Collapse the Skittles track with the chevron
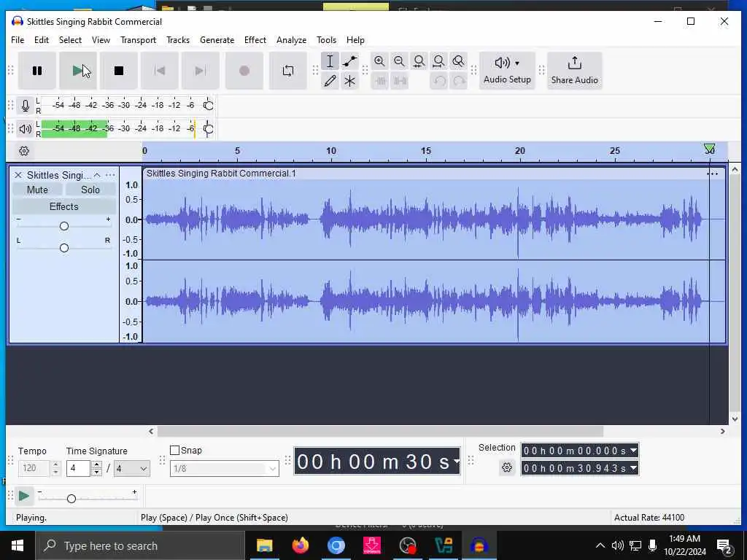Screen dimensions: 747x560 tap(97, 175)
